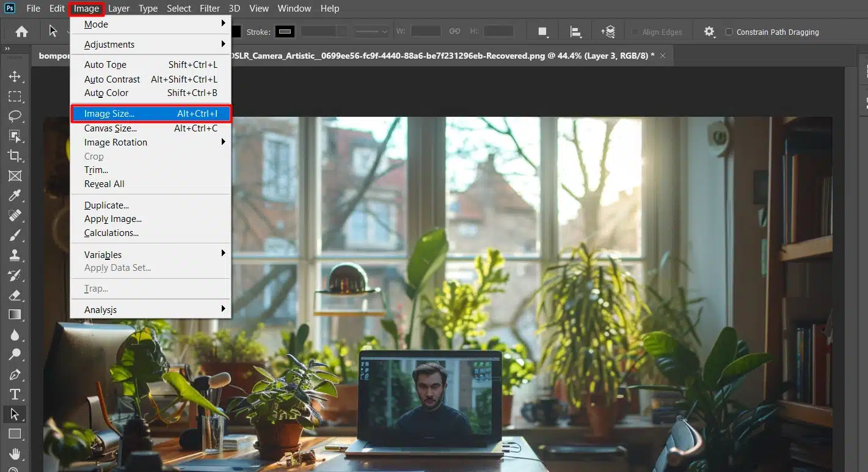868x472 pixels.
Task: Open the gear settings in options bar
Action: 709,32
